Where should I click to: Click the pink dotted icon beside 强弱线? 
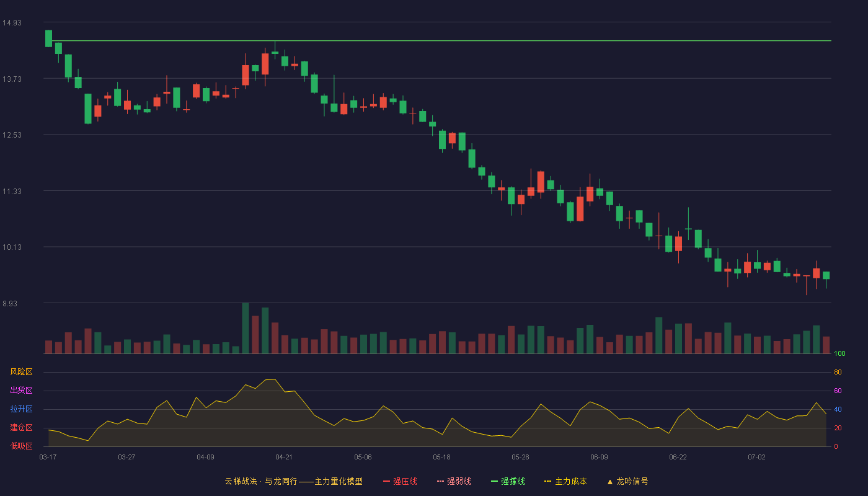coord(441,481)
